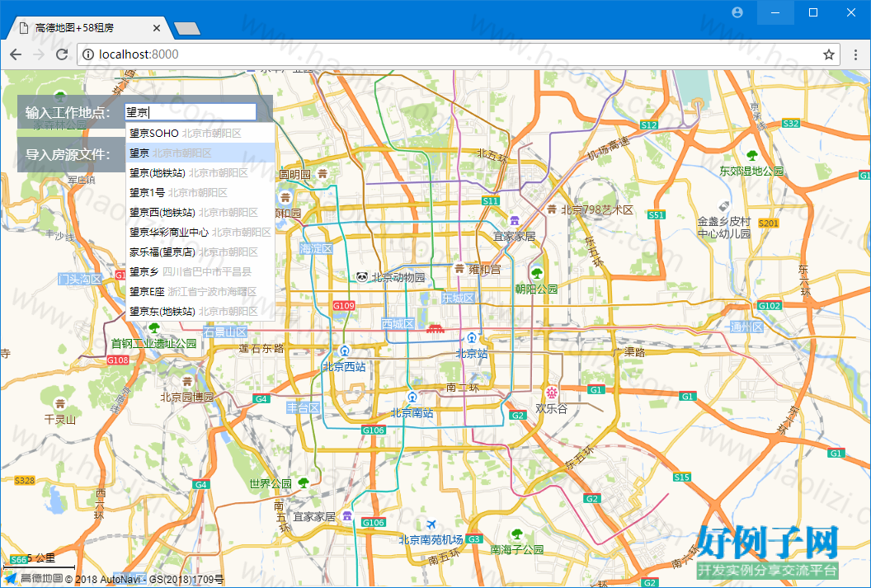Click the 西城区 district label
Screen dimensions: 871x588
pyautogui.click(x=398, y=324)
